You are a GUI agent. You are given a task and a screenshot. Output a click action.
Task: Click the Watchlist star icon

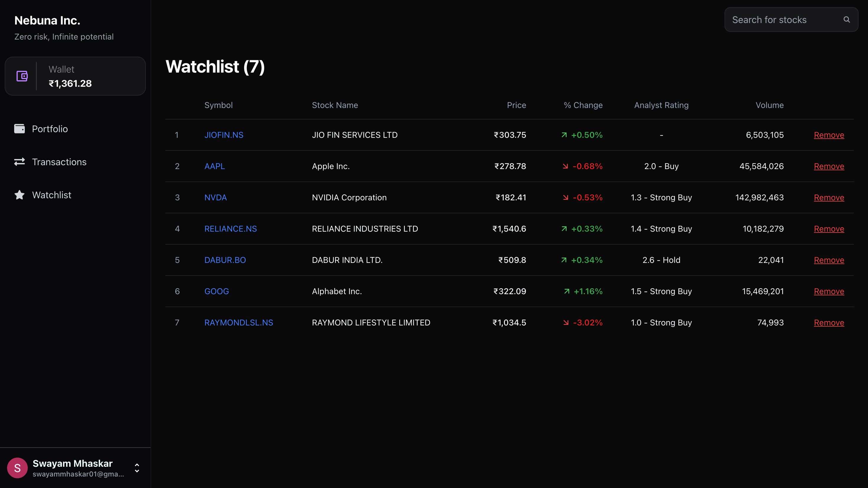click(x=19, y=195)
